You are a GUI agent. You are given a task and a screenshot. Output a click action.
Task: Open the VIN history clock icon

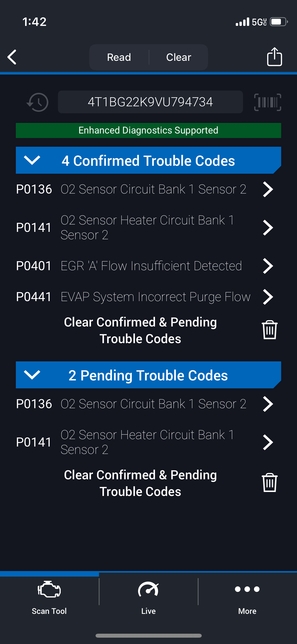click(x=37, y=102)
